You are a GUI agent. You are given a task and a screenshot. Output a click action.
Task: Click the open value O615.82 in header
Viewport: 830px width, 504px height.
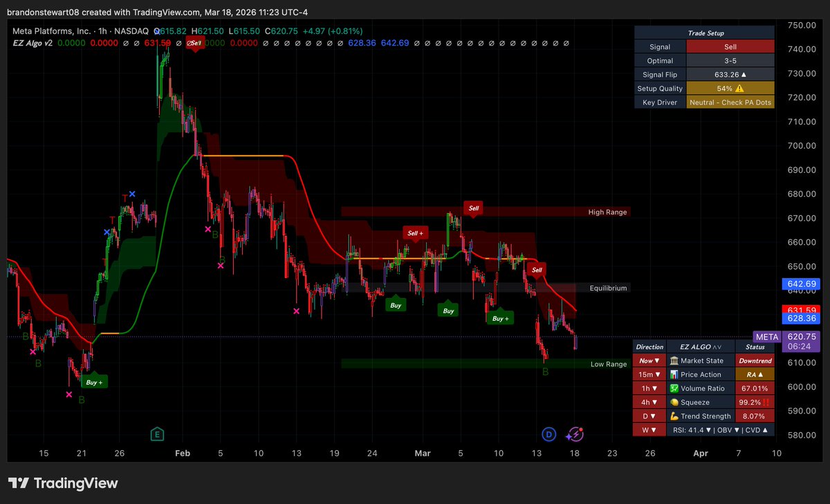170,32
